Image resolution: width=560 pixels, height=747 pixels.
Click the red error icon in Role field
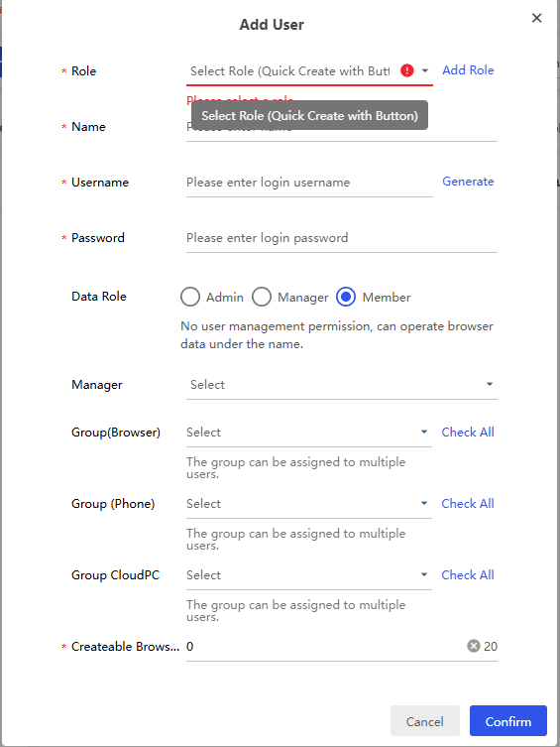tap(406, 70)
